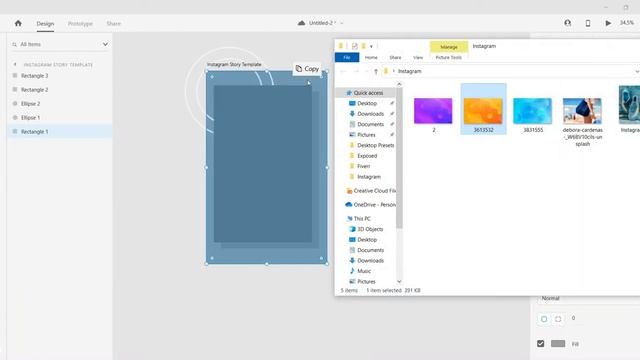
Task: Click the Copy drag indicator on canvas
Action: point(307,69)
